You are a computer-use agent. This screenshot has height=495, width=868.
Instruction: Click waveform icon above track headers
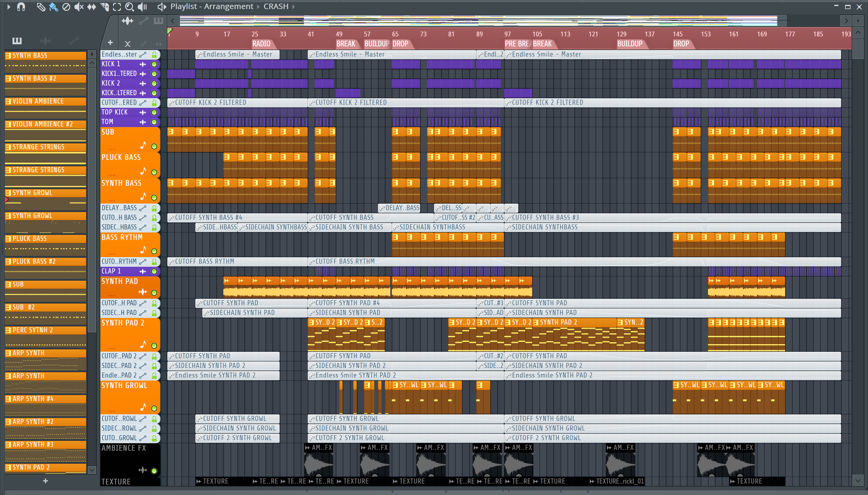click(127, 21)
